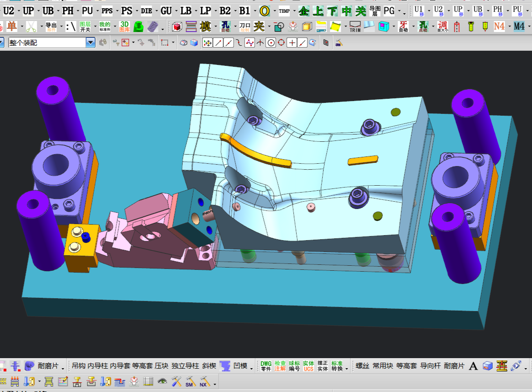Screen dimensions: 532x392
Task: Click the PPS layer button
Action: tap(107, 11)
